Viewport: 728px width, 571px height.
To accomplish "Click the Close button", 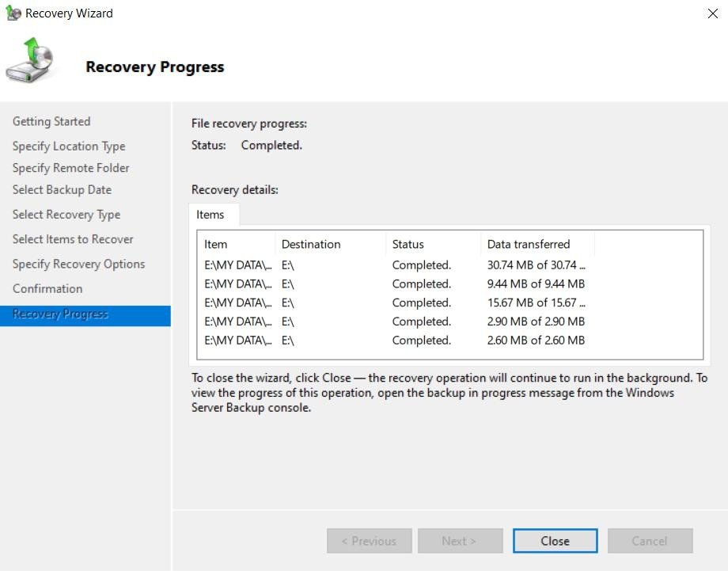I will pyautogui.click(x=555, y=541).
